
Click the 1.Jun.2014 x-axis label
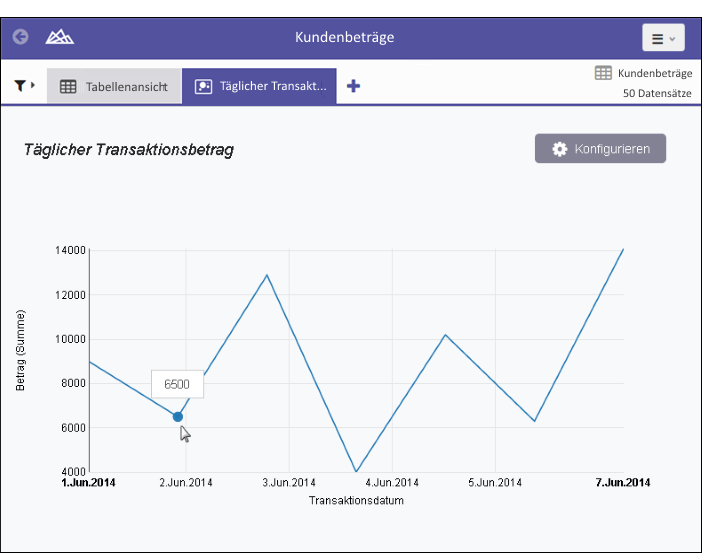89,483
